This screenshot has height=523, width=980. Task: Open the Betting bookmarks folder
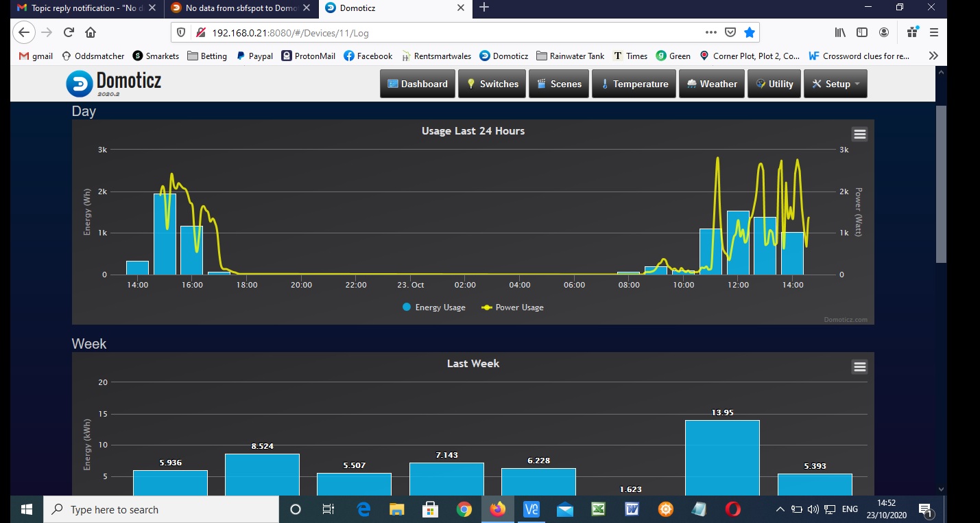(x=207, y=56)
